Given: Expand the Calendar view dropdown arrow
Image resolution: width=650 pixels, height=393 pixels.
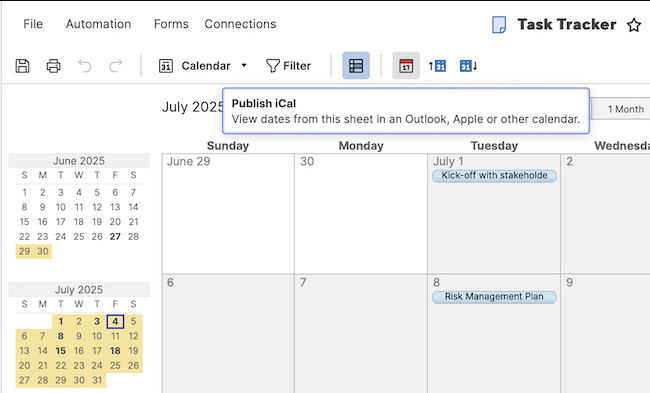Looking at the screenshot, I should click(x=244, y=66).
